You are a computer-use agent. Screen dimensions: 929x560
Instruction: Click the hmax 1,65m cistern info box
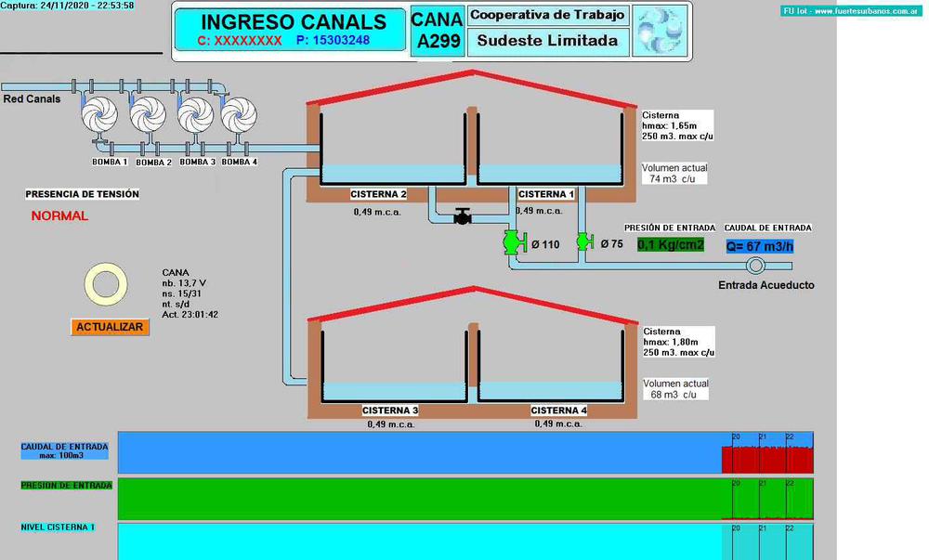click(x=677, y=125)
